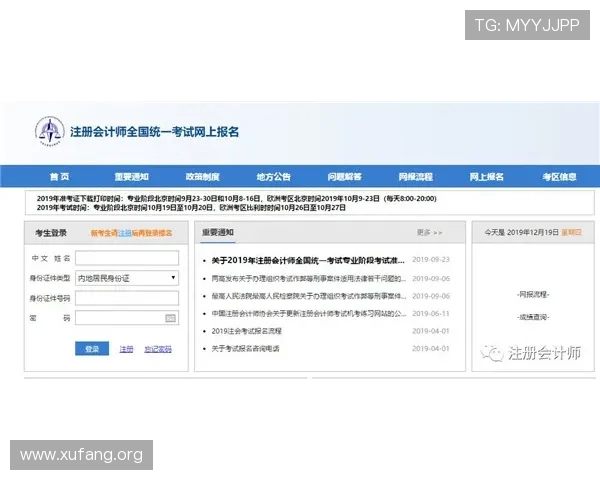Open notice 中国注册会计师协会关于更新

coord(308,313)
